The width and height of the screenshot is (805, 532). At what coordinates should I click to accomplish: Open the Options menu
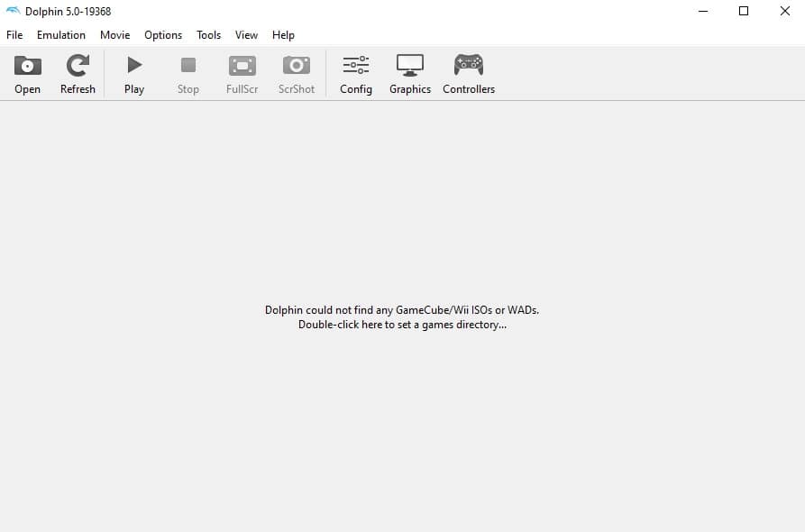tap(163, 35)
